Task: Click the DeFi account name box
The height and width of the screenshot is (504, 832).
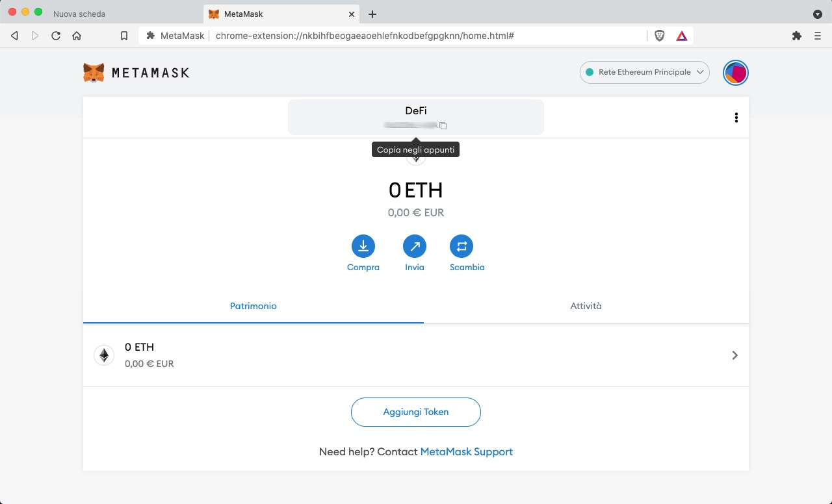Action: tap(416, 117)
